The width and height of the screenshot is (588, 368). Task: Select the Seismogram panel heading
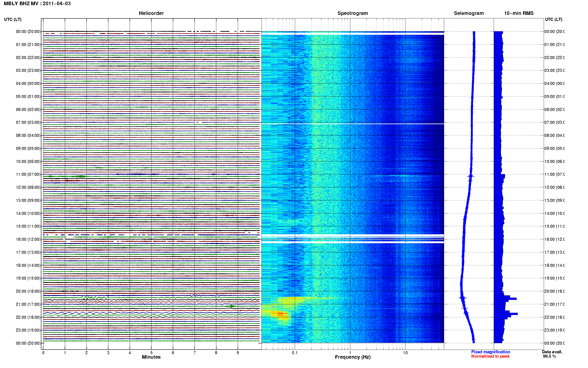tap(469, 13)
